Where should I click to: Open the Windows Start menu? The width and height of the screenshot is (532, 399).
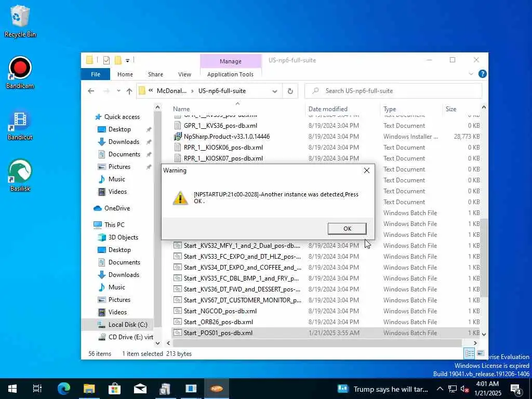[12, 389]
